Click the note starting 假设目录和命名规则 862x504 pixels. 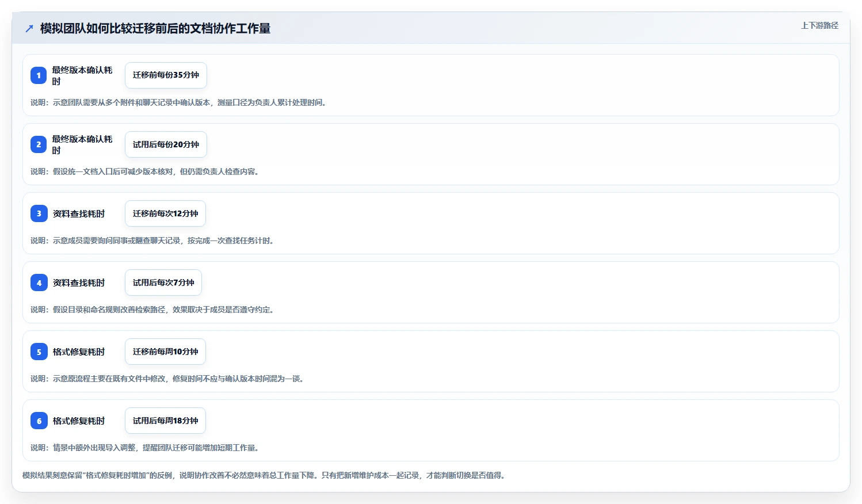[153, 310]
